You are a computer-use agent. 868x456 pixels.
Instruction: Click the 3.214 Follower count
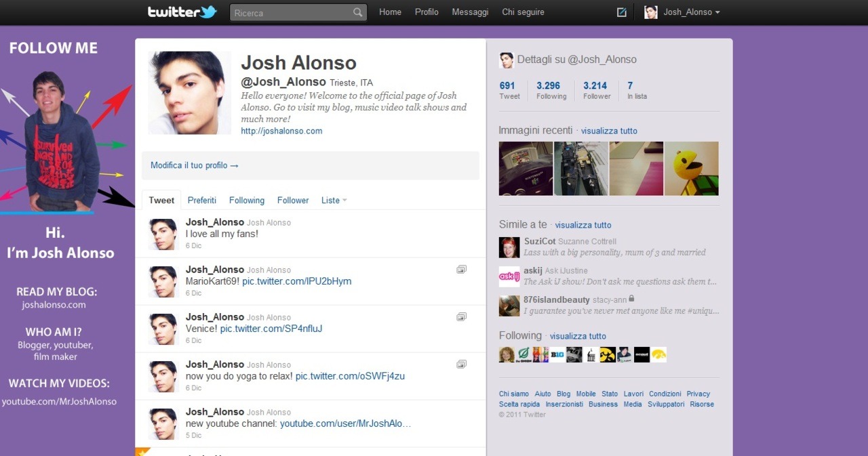coord(597,90)
